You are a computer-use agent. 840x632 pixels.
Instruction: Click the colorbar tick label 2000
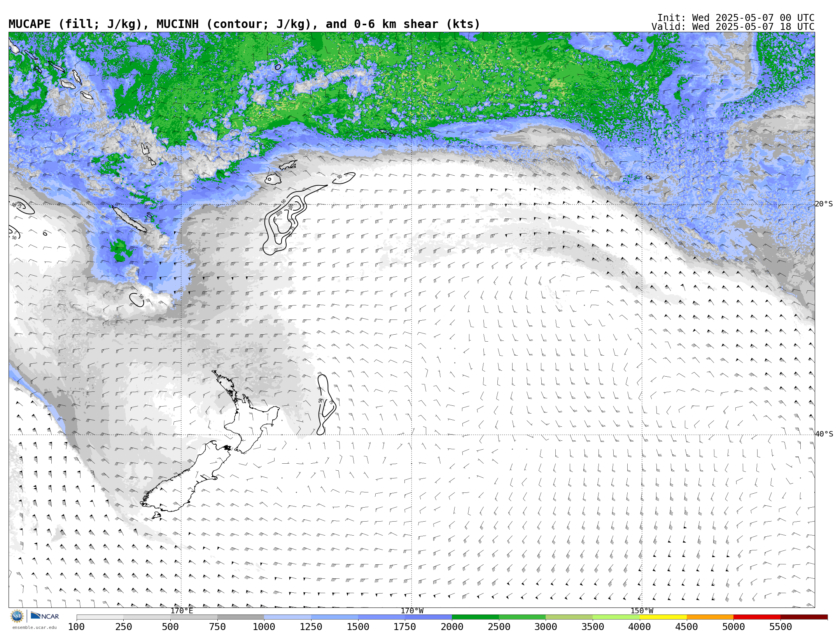tap(452, 627)
